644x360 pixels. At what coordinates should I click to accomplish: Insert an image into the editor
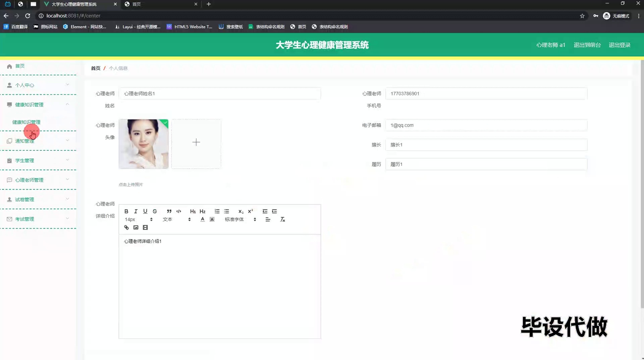[136, 227]
